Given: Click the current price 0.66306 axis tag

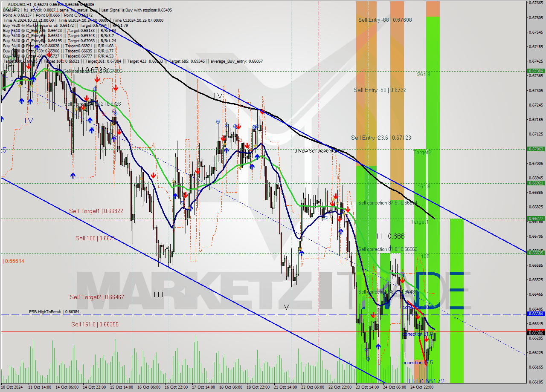Looking at the screenshot, I should click(536, 333).
